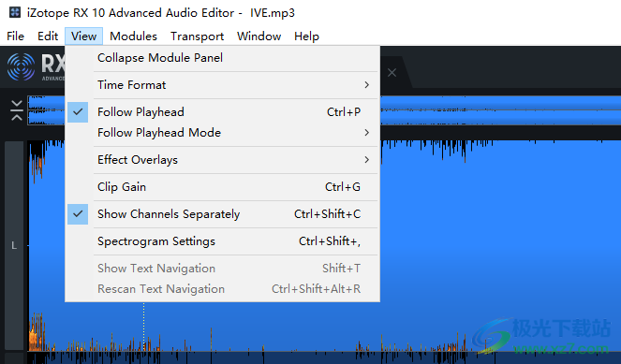Click the vertical amplitude scrollbar on left
Screen dimensions: 621x364
tap(14, 245)
